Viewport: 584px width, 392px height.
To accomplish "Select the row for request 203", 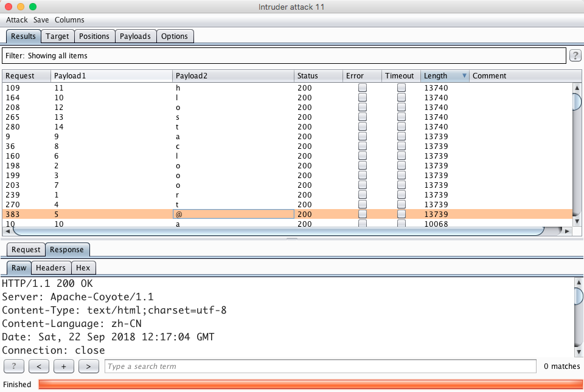I will point(287,185).
